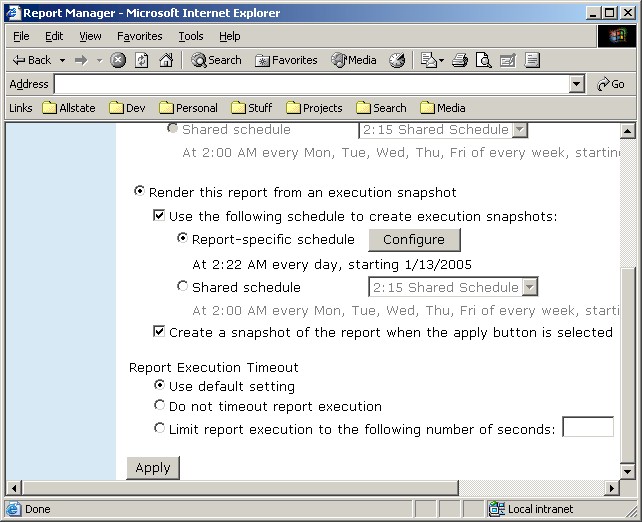Viewport: 642px width, 522px height.
Task: Click the horizontal scrollbar right arrow
Action: pyautogui.click(x=612, y=488)
